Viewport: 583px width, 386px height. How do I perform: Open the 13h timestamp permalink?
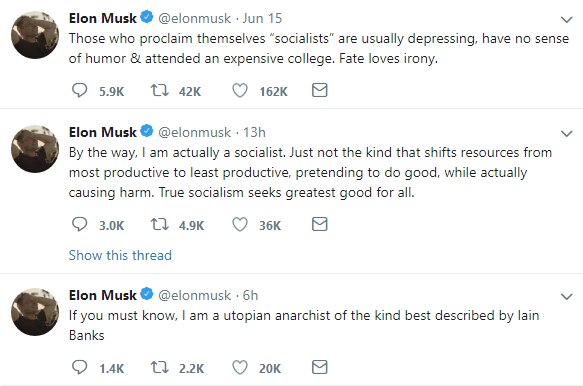coord(254,132)
